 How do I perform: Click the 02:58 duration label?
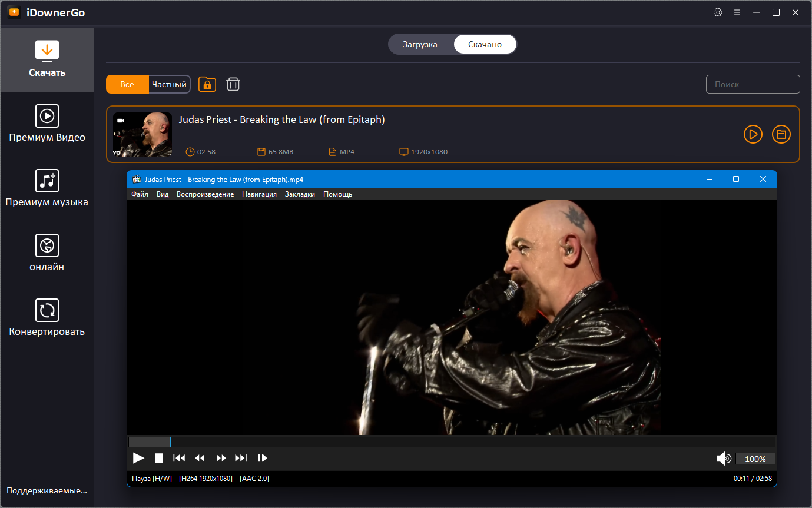206,152
